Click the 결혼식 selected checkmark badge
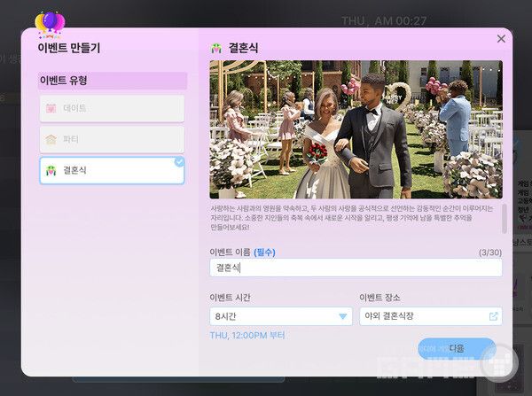The width and height of the screenshot is (532, 396). (x=179, y=162)
